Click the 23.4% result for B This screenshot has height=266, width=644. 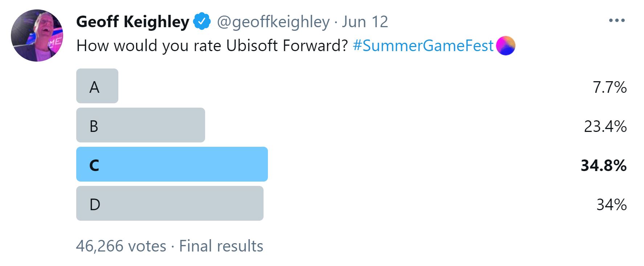(x=605, y=126)
